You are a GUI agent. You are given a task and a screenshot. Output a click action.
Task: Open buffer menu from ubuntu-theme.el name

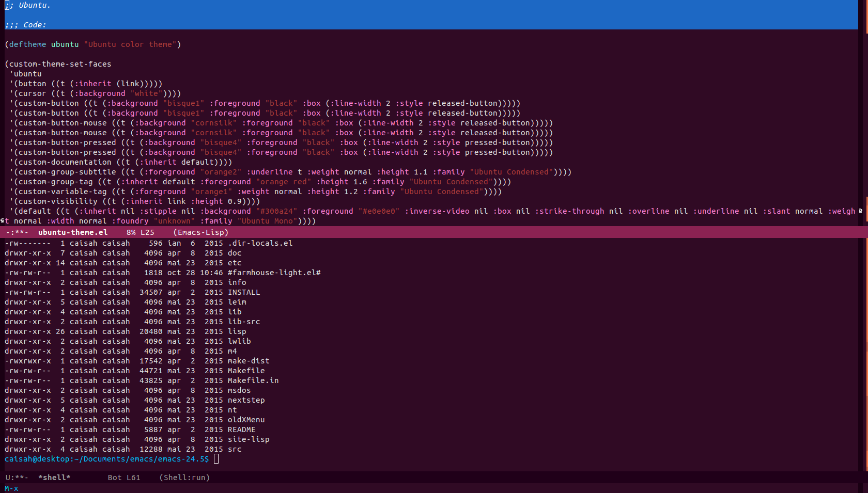[73, 232]
